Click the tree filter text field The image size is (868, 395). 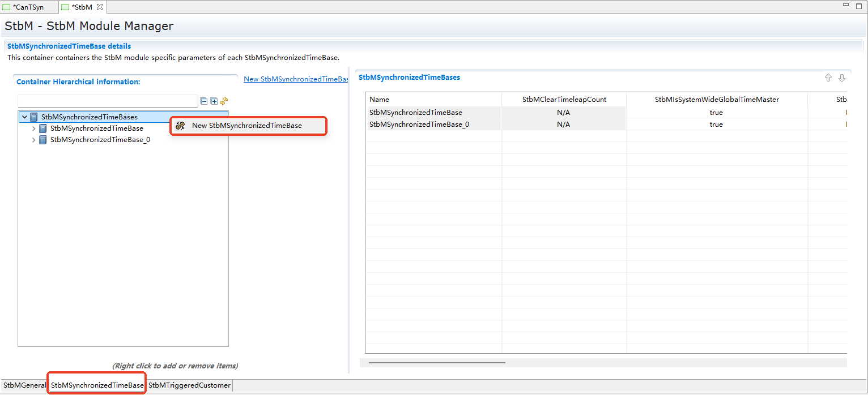coord(108,101)
